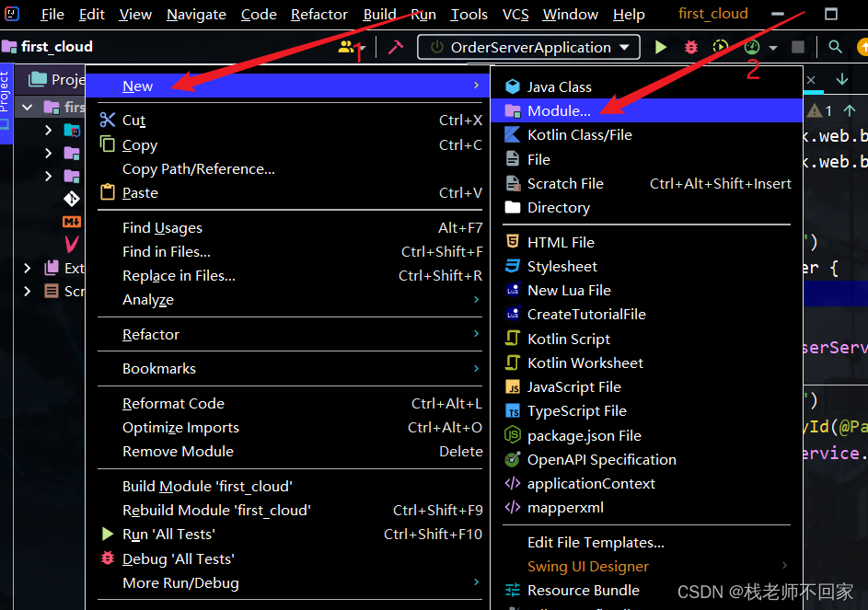Click Find Usages

[288, 227]
